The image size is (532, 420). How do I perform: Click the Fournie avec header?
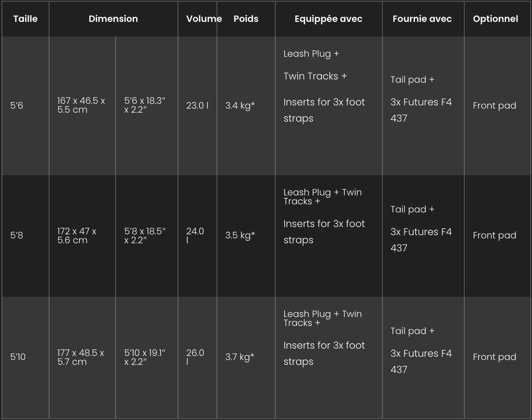click(x=422, y=19)
